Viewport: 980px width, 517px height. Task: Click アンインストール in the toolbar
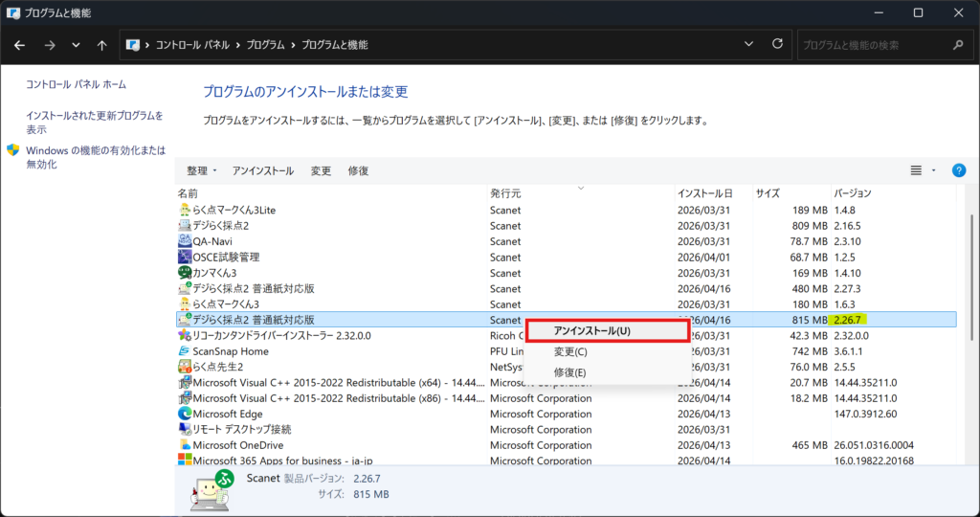tap(263, 170)
